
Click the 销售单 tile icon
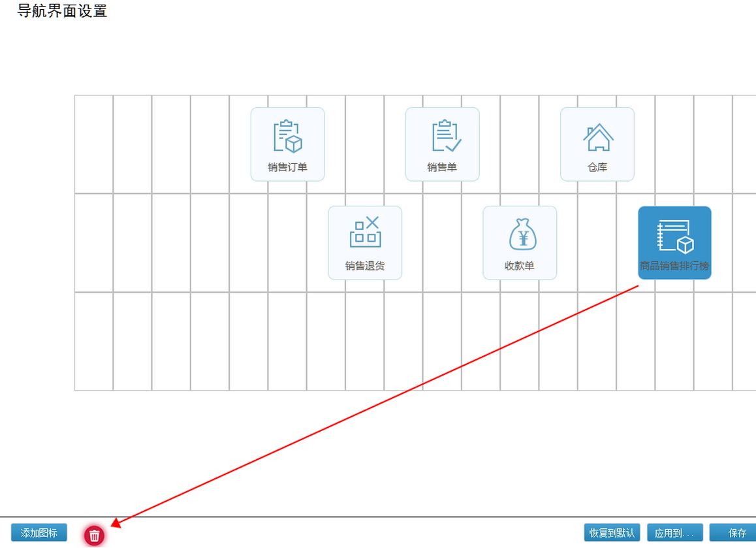coord(442,144)
